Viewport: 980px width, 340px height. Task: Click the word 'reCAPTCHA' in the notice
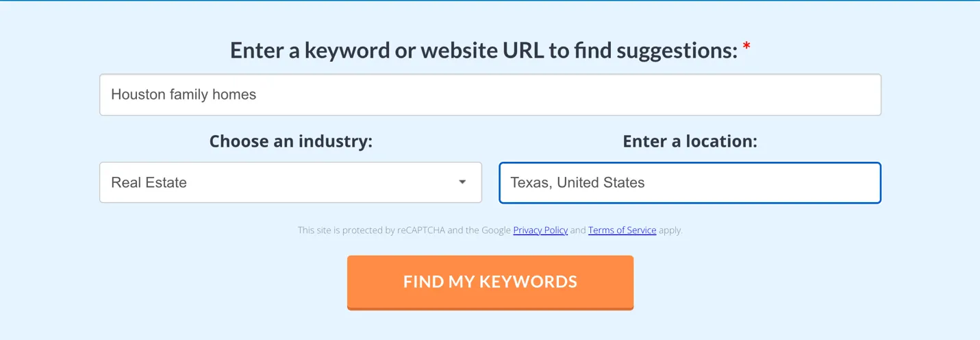click(x=421, y=230)
